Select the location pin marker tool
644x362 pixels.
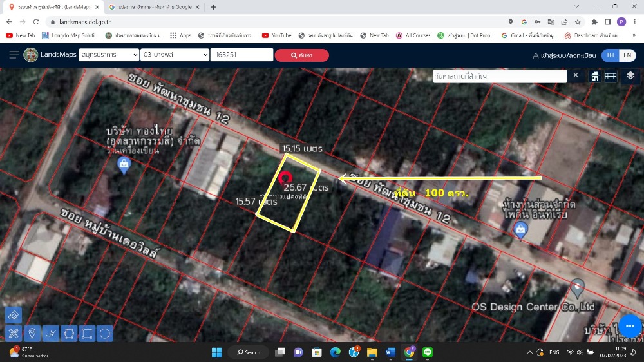tap(32, 333)
